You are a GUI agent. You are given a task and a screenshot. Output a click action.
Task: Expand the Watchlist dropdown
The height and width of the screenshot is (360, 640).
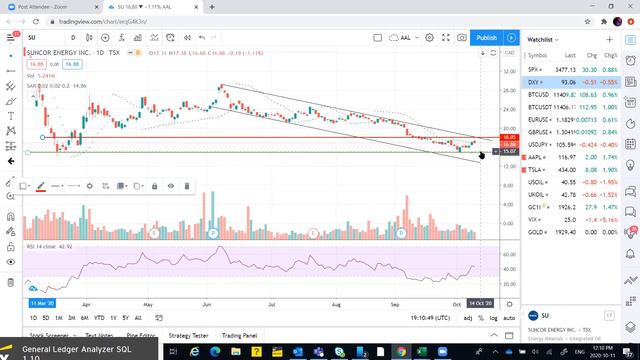click(543, 40)
